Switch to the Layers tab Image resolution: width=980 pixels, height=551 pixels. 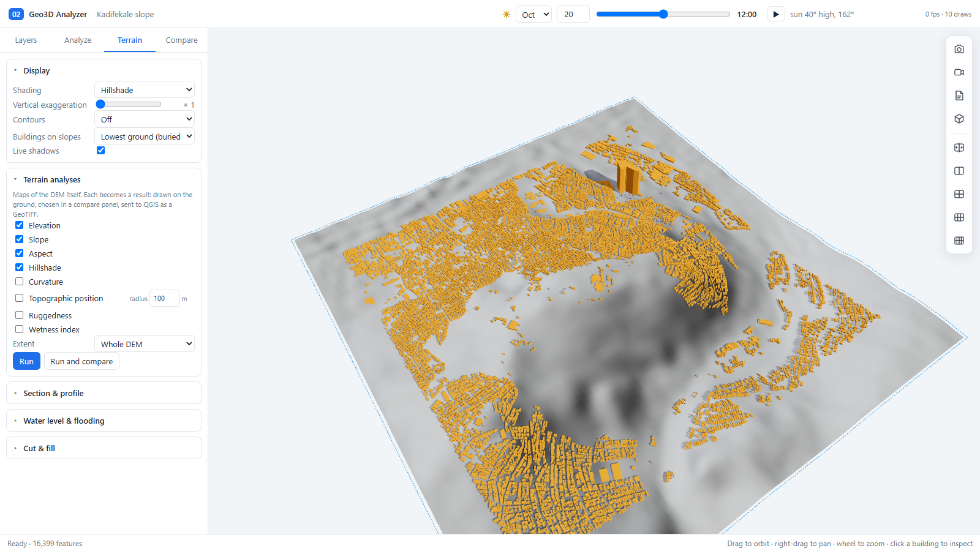26,40
